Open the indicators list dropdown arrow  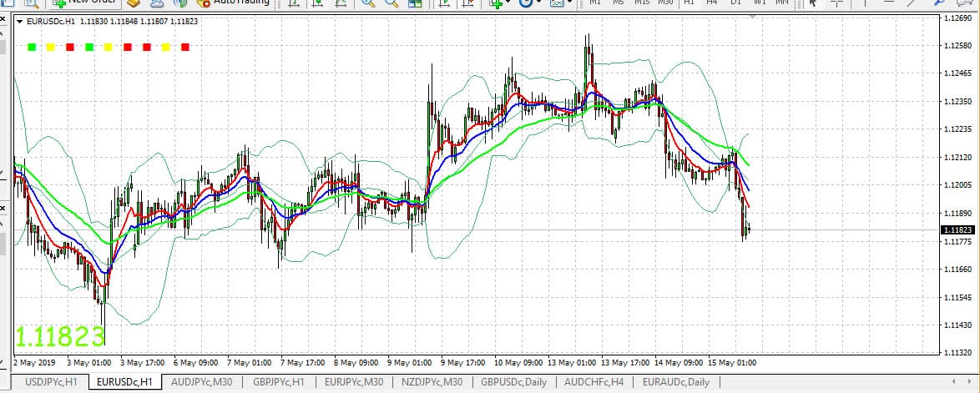(508, 3)
